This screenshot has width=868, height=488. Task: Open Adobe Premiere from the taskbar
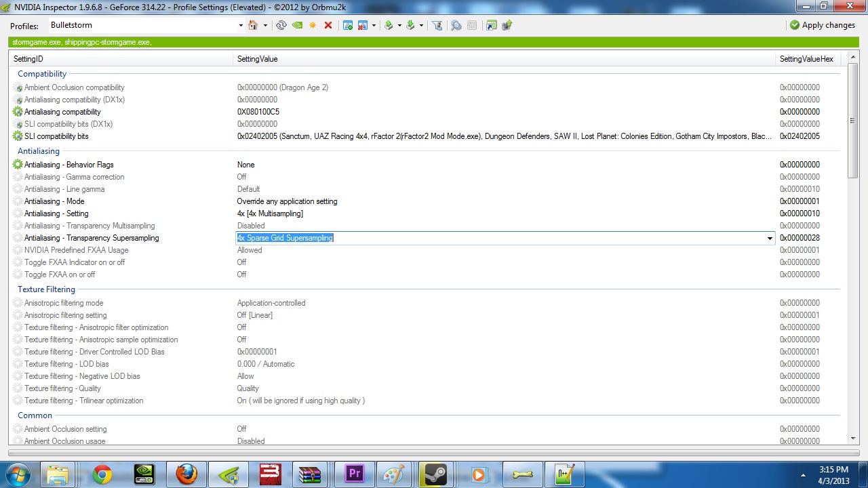pos(355,474)
